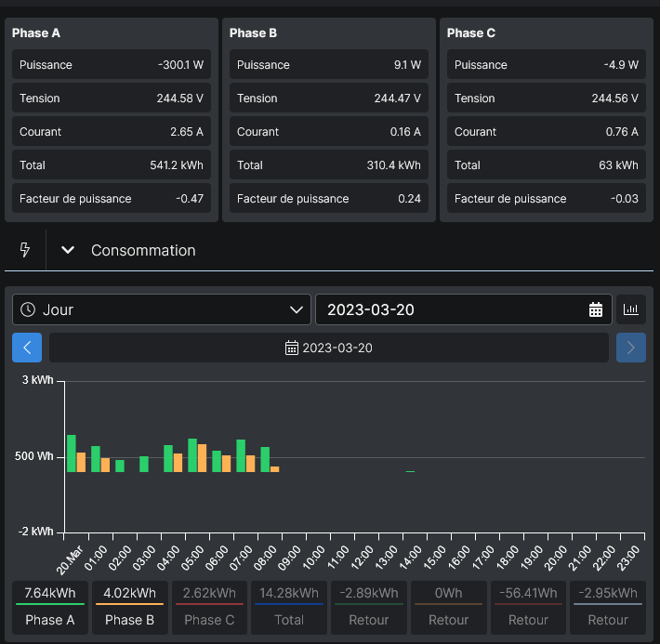Go to next day with right arrow

click(631, 348)
